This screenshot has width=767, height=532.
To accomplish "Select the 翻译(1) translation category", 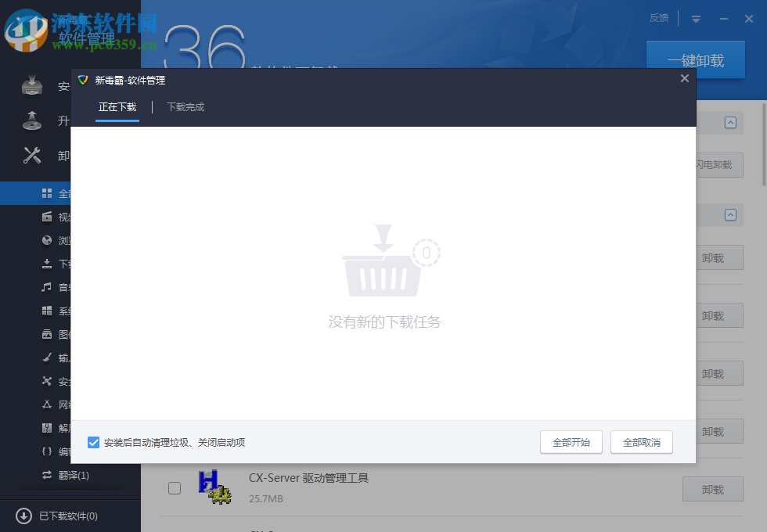I will (x=47, y=475).
